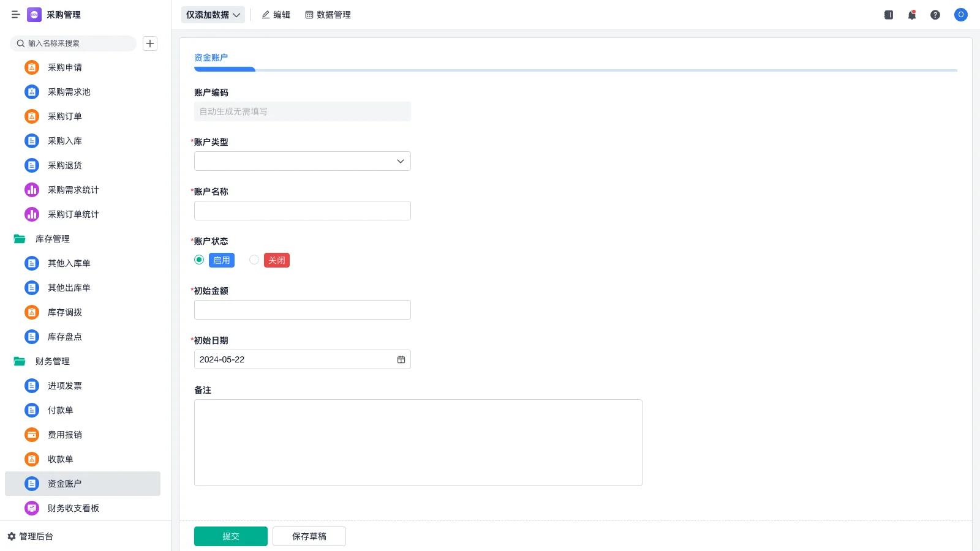The width and height of the screenshot is (980, 551).
Task: Open the 付款单 sidebar entry
Action: click(x=83, y=410)
